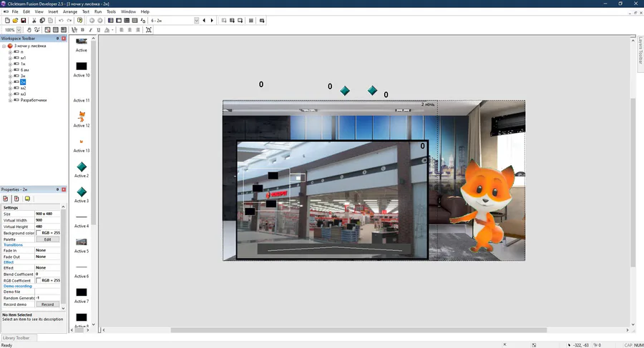Select the hand pan tool

click(x=29, y=30)
